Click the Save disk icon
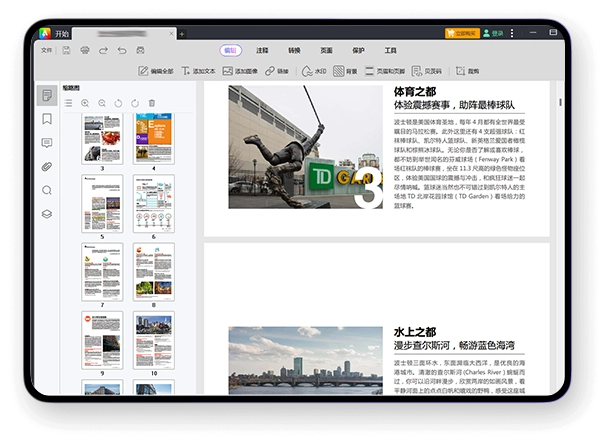Viewport: 608px width, 444px height. coord(66,50)
